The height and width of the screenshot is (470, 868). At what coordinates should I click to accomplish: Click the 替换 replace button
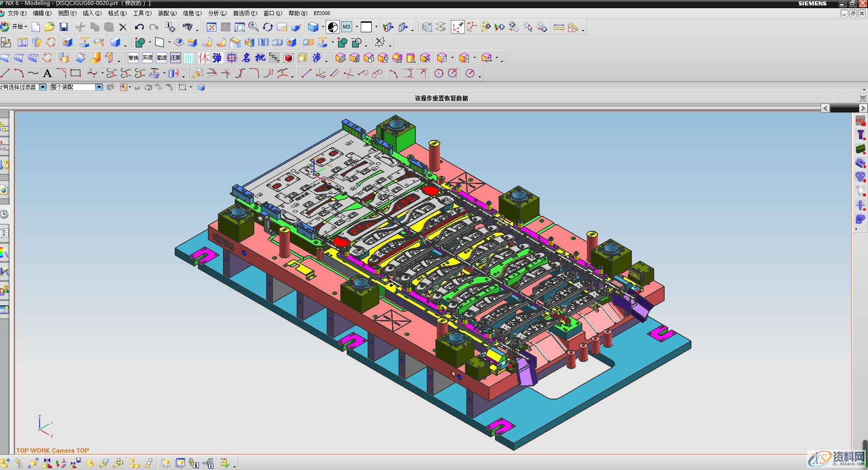pos(133,58)
